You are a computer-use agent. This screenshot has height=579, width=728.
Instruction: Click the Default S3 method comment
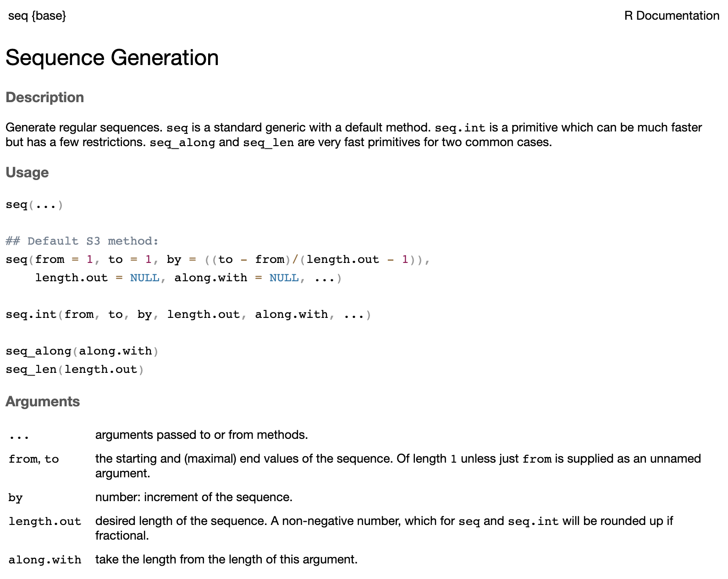(x=82, y=241)
